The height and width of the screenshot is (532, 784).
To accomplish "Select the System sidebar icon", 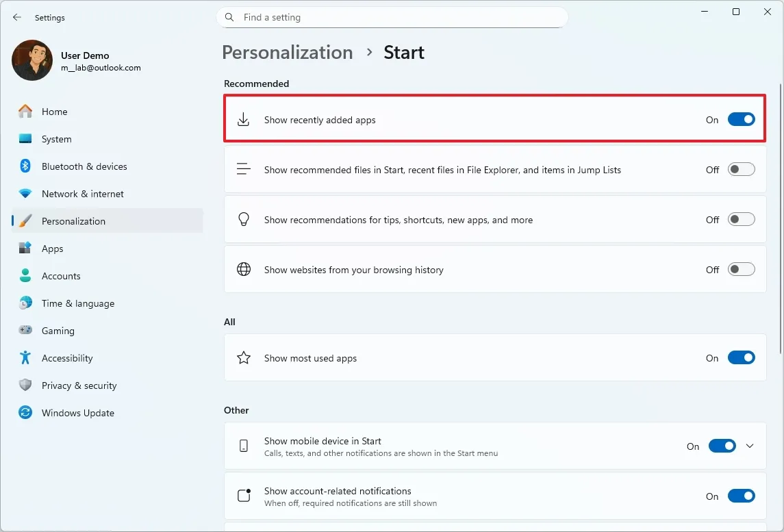I will [25, 138].
